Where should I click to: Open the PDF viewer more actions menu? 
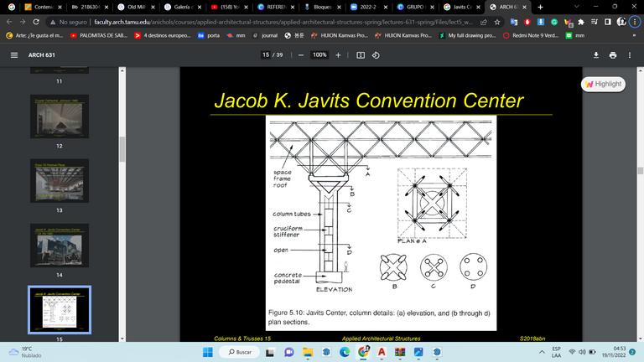[630, 55]
